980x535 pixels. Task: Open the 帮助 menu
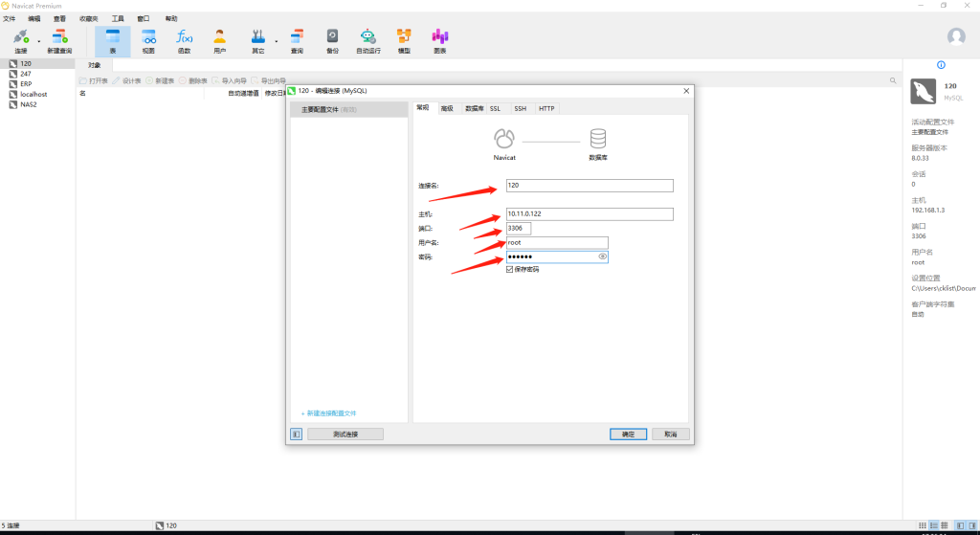click(171, 19)
